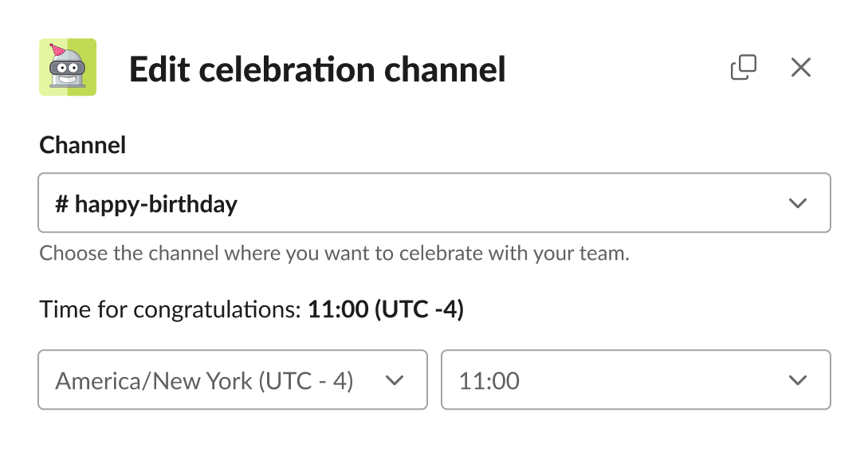Choose the 11:00 time selector
The height and width of the screenshot is (460, 868).
pos(635,380)
